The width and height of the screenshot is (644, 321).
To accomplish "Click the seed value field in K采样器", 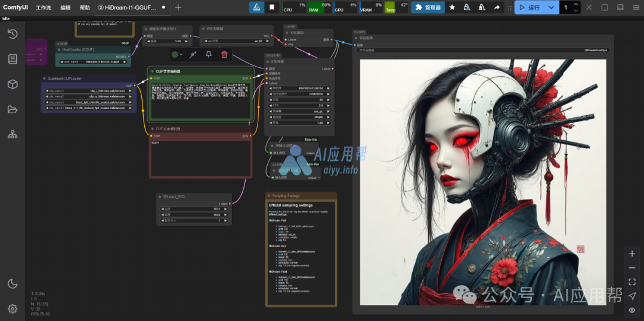I will [299, 88].
